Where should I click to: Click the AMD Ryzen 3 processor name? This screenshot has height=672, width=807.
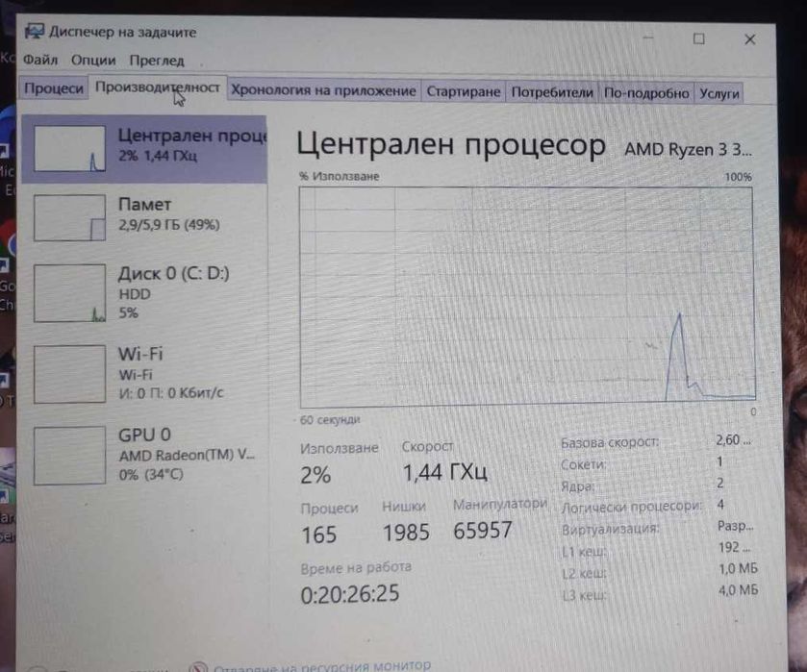pos(688,150)
